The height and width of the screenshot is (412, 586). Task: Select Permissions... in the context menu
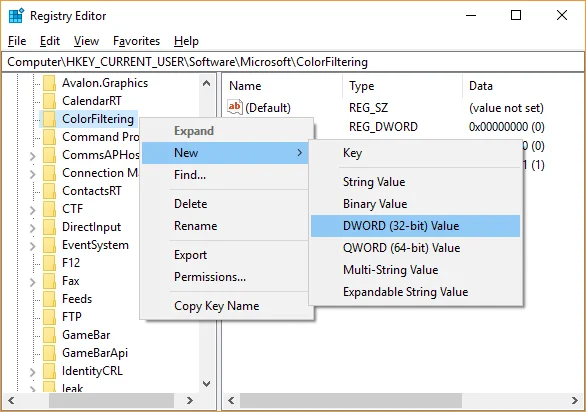click(225, 277)
